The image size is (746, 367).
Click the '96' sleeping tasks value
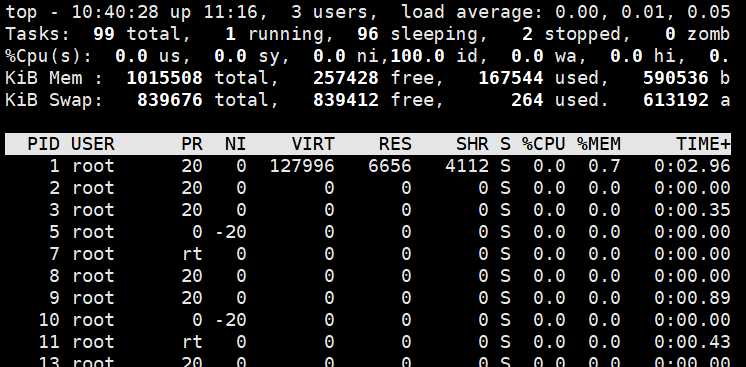click(x=368, y=34)
